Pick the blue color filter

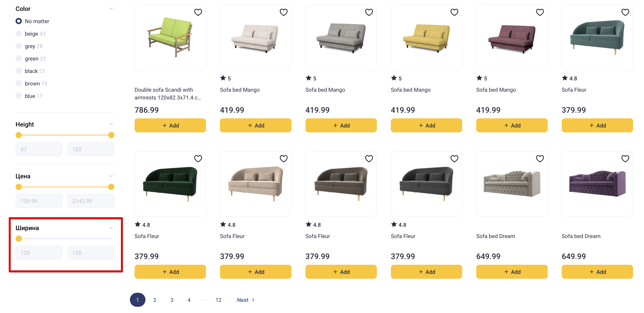[x=19, y=96]
